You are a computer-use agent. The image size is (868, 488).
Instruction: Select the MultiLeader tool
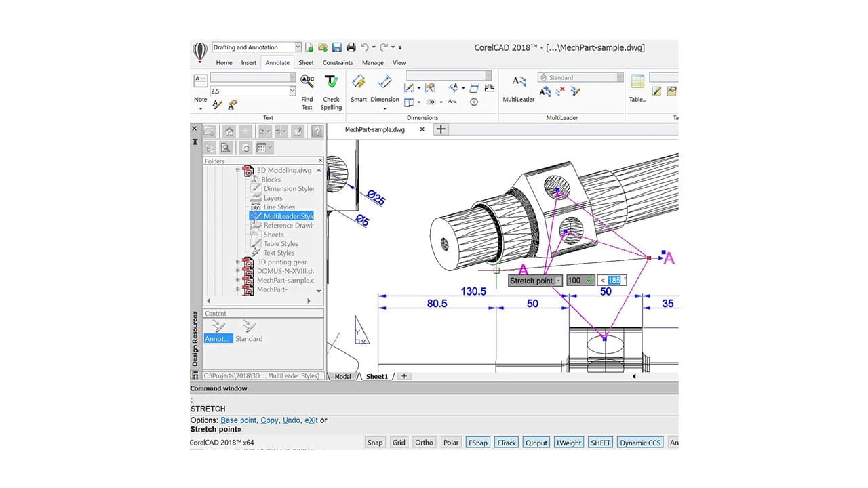tap(519, 86)
